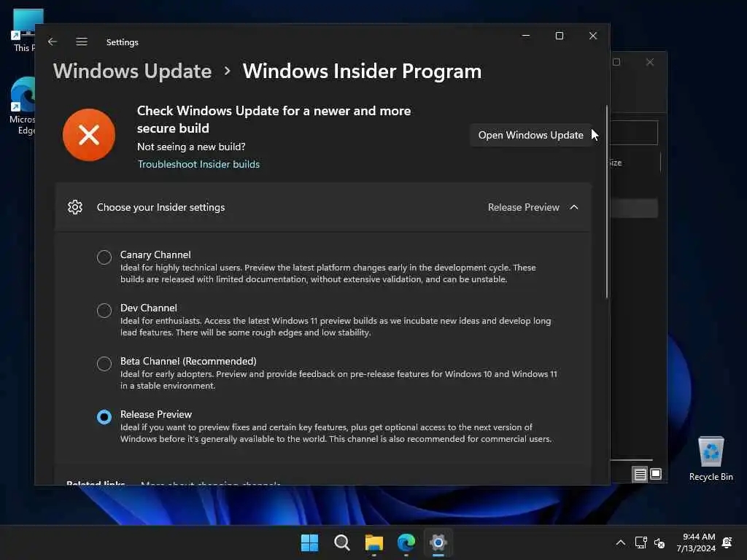Click the 'Not seeing a new build?' text
The width and height of the screenshot is (747, 560).
pyautogui.click(x=191, y=147)
